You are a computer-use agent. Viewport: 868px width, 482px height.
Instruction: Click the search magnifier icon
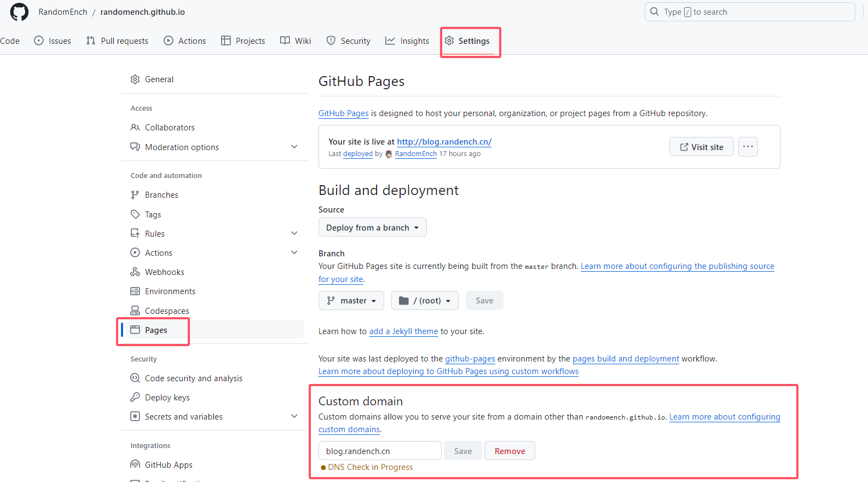(x=654, y=12)
